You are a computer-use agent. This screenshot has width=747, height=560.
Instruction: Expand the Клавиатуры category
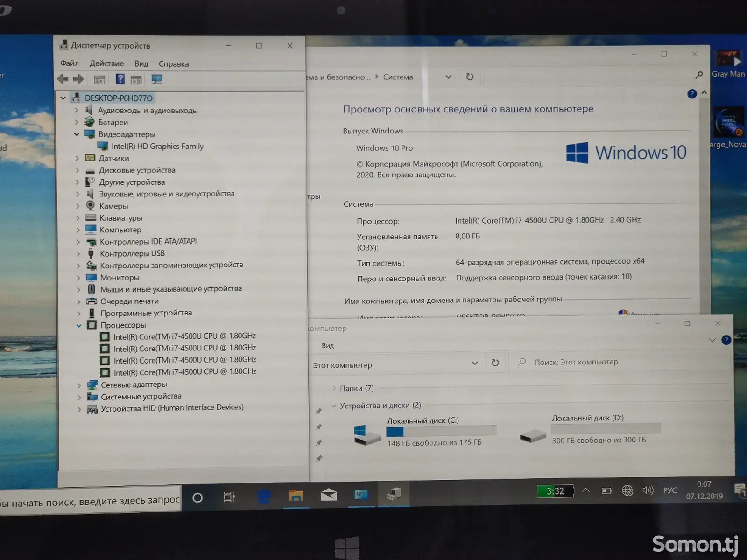point(78,218)
